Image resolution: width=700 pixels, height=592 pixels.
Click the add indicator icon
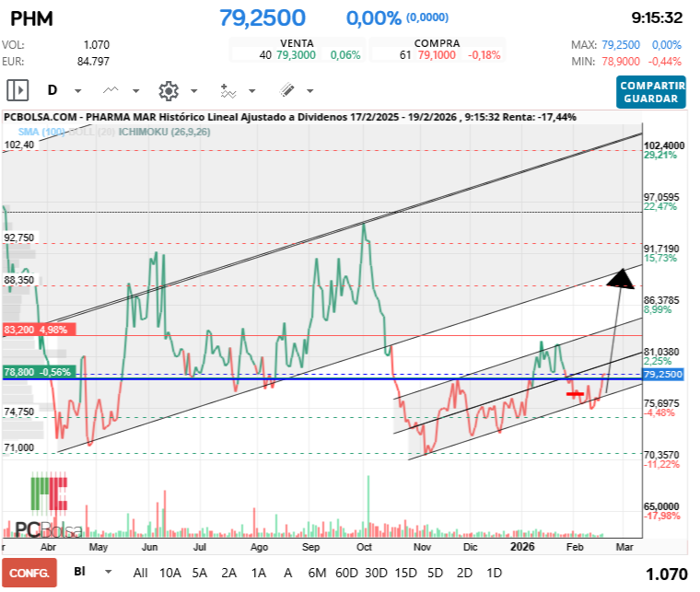point(227,90)
